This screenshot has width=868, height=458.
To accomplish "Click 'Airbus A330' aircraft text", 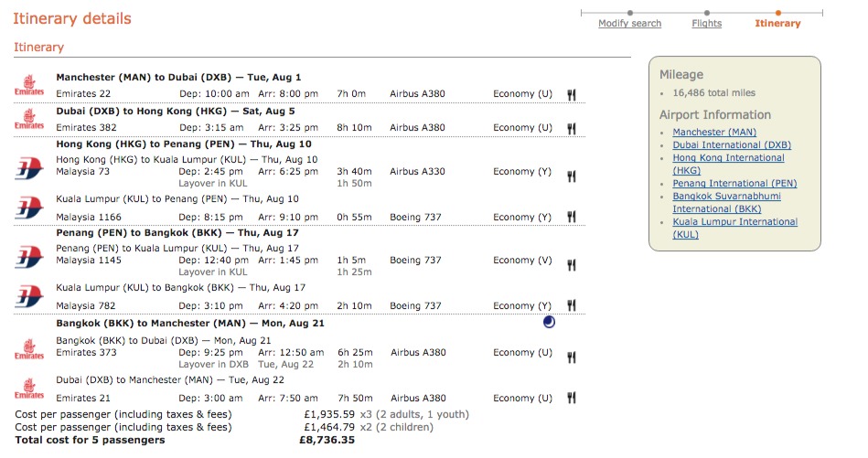I will 417,172.
